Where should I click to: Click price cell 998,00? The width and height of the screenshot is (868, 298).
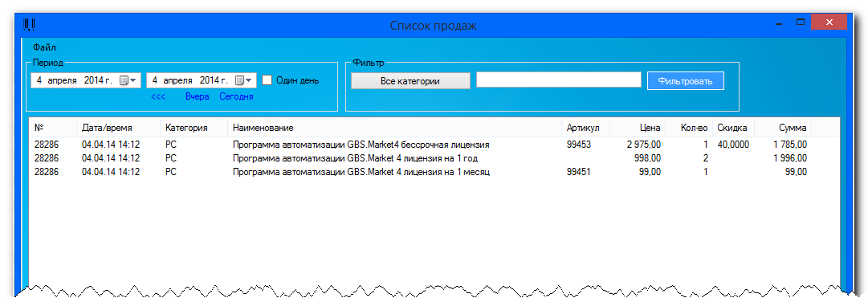(648, 158)
